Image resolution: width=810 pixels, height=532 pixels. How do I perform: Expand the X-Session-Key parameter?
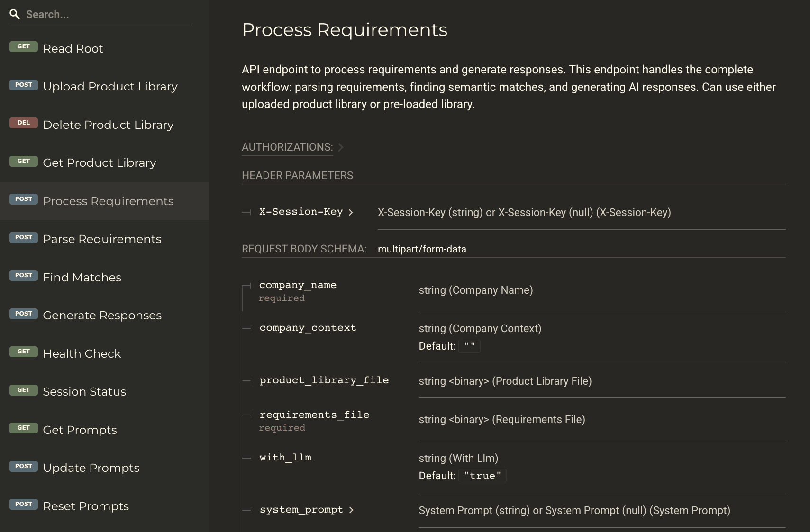(x=306, y=212)
